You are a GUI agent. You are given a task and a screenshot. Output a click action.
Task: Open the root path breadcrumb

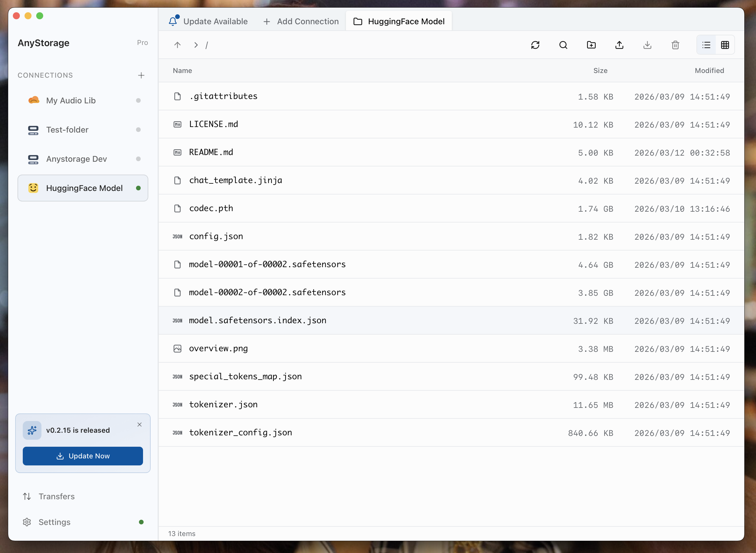point(207,45)
